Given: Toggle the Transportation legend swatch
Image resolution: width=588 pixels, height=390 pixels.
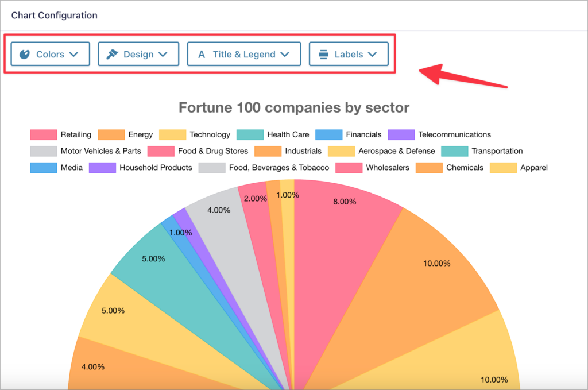Looking at the screenshot, I should (x=455, y=151).
